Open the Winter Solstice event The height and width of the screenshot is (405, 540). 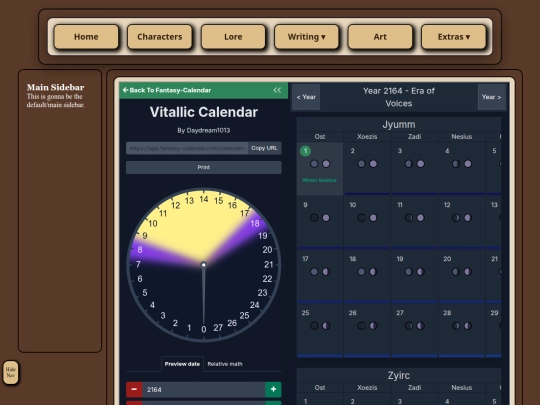pos(319,180)
